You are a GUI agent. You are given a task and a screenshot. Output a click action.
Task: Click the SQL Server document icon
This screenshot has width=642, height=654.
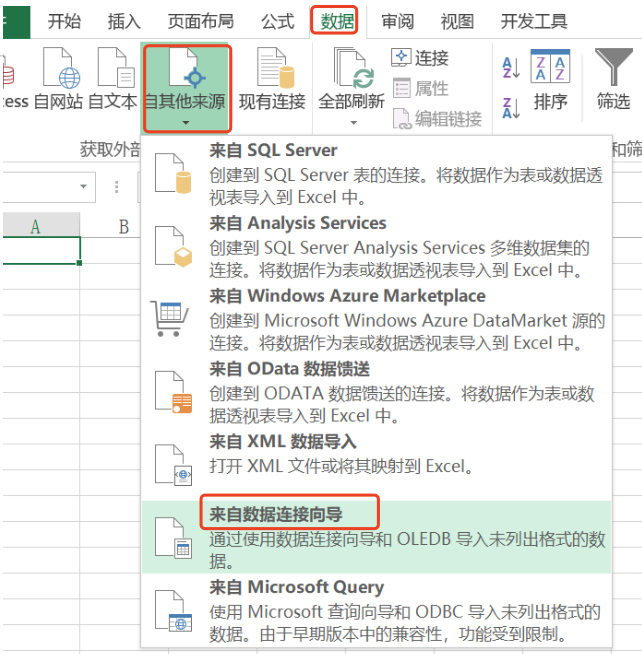(173, 173)
